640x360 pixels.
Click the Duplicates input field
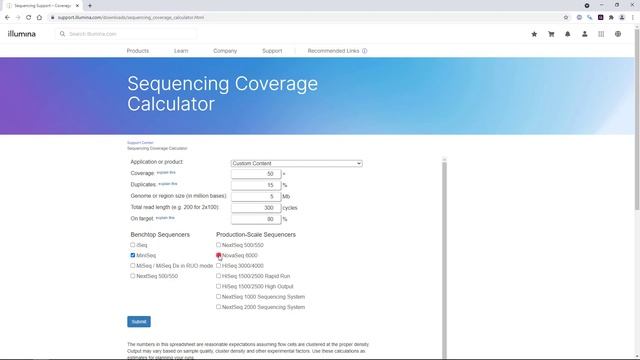coord(256,185)
